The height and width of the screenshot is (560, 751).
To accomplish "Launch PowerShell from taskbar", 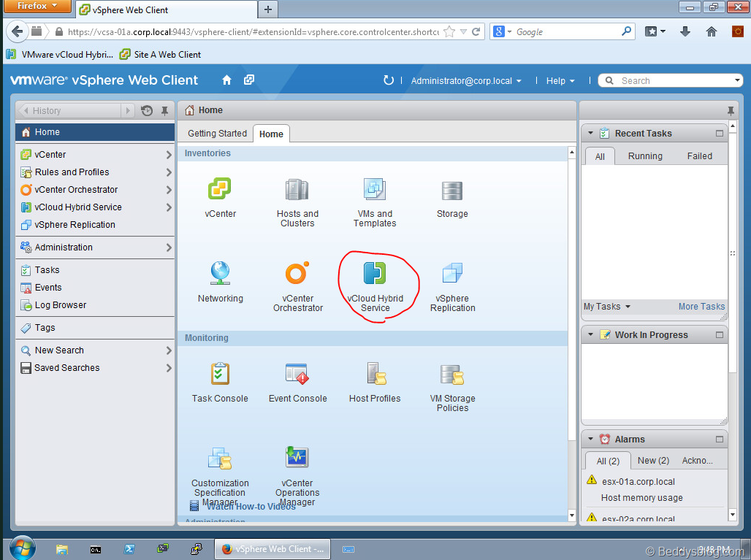I will coord(129,550).
